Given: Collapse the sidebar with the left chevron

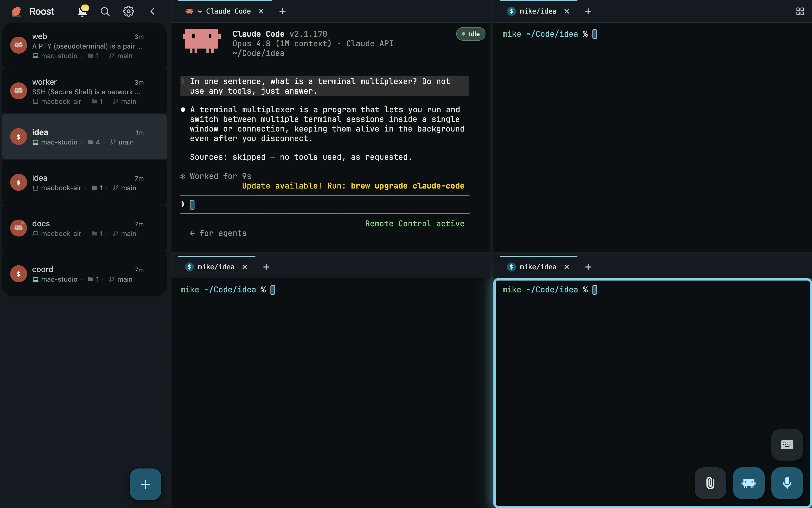Looking at the screenshot, I should tap(152, 11).
